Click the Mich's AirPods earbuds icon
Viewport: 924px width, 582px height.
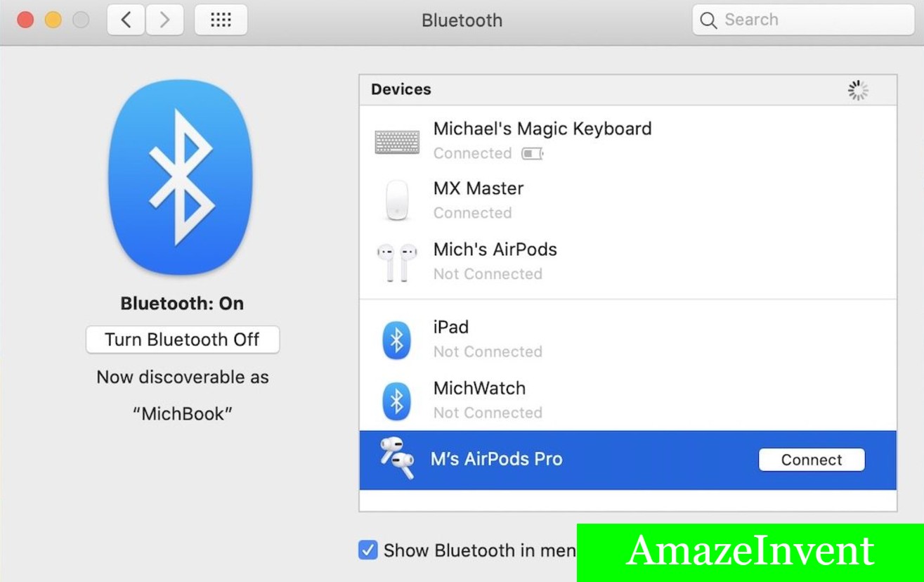point(397,262)
